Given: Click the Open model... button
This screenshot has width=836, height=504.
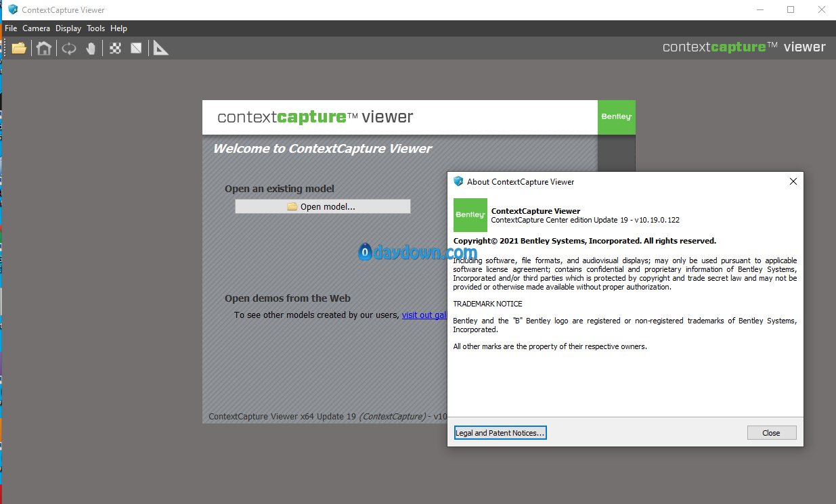Looking at the screenshot, I should pos(323,206).
